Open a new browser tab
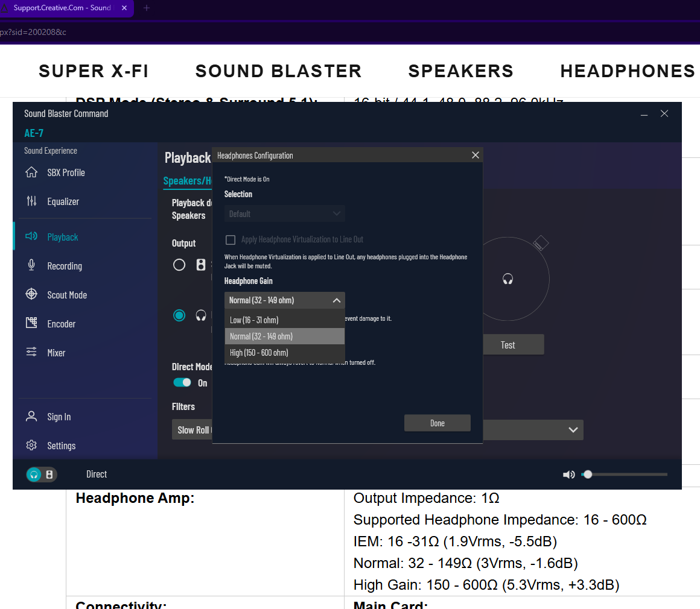The image size is (700, 609). tap(147, 8)
